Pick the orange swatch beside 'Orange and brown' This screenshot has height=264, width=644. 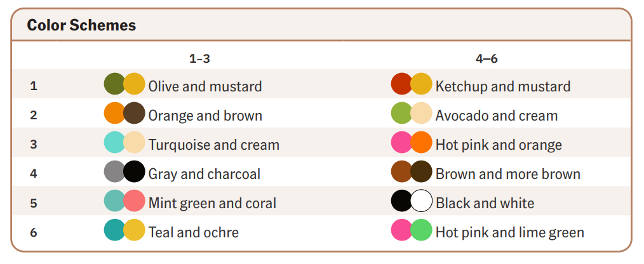tap(113, 113)
